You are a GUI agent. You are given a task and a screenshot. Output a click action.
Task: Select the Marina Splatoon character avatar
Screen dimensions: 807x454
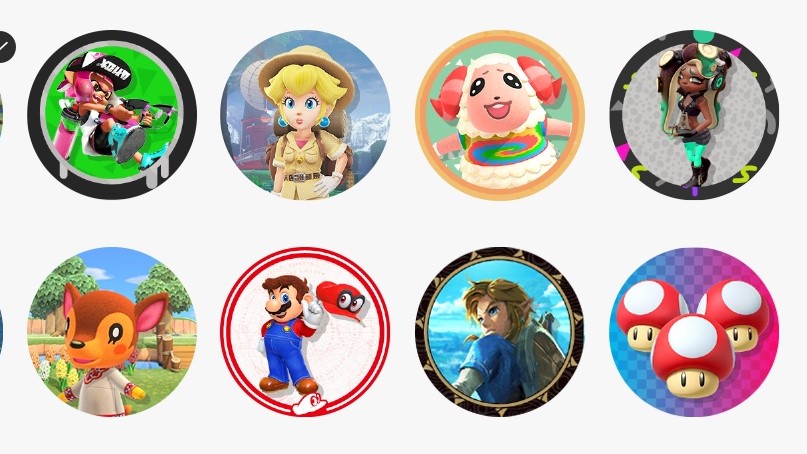point(694,115)
